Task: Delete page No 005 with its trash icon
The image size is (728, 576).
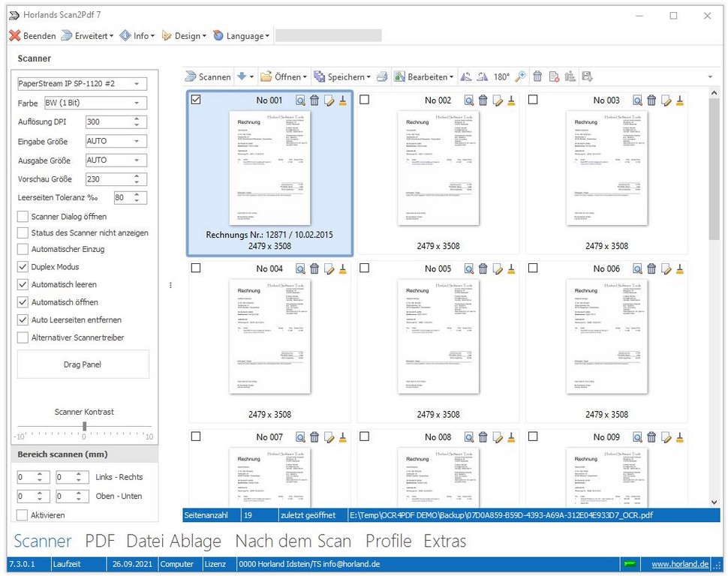Action: [481, 268]
